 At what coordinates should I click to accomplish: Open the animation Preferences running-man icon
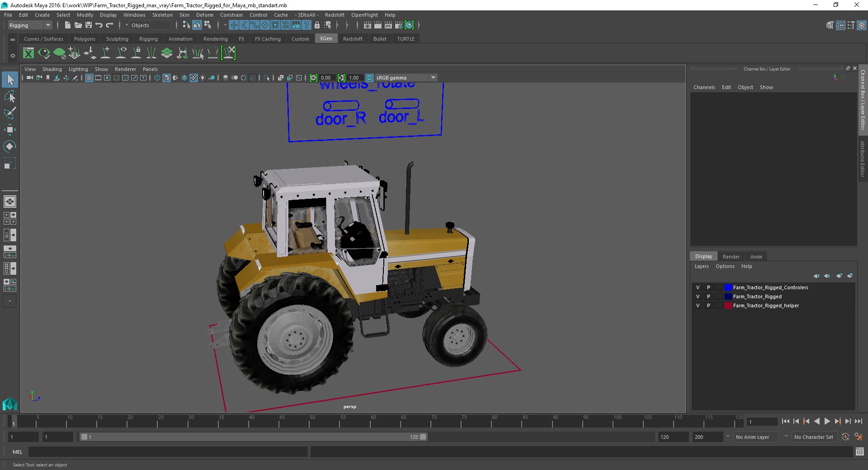click(859, 437)
